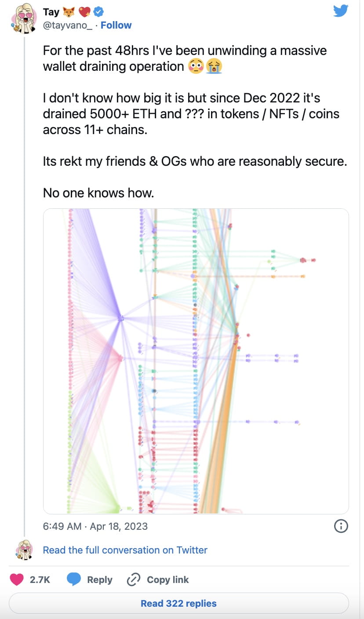Click the blue reply speech bubble icon
The height and width of the screenshot is (619, 364).
point(74,579)
